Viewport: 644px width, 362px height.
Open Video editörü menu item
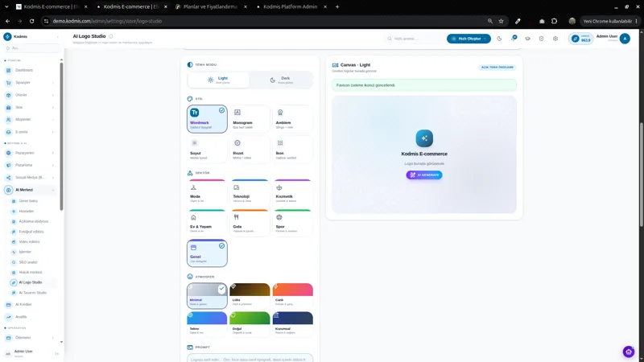29,242
